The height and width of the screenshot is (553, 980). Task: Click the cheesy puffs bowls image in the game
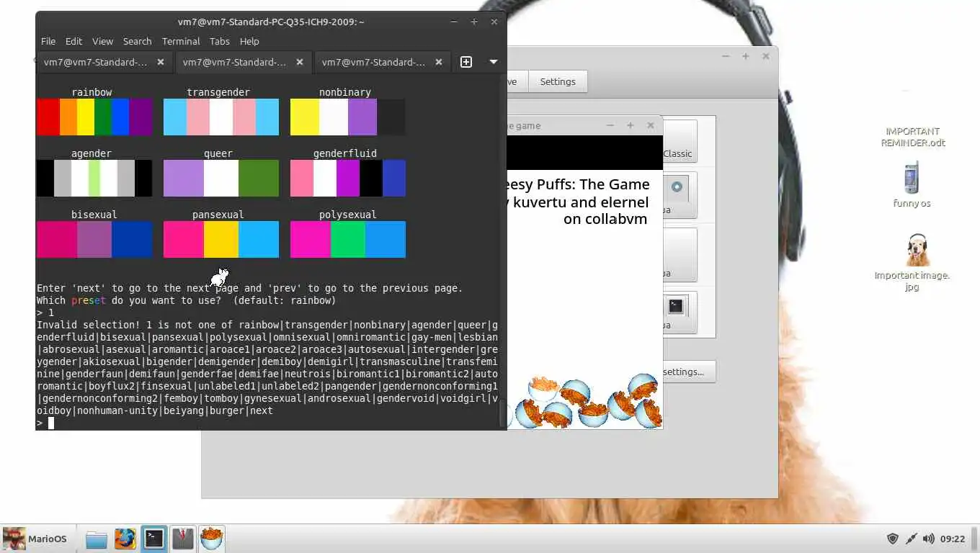pyautogui.click(x=585, y=401)
